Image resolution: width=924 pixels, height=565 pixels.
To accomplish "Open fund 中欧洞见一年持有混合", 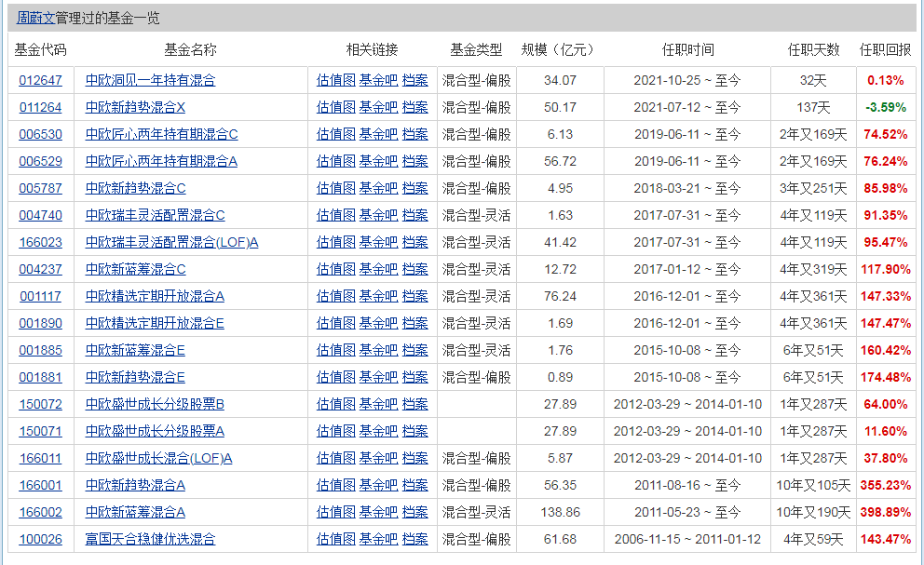I will coord(150,80).
